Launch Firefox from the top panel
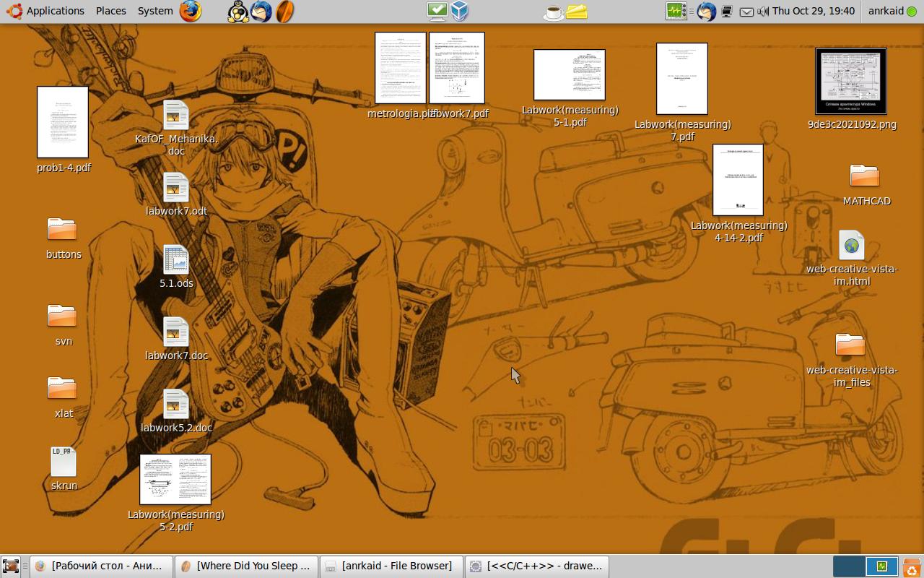 click(191, 11)
